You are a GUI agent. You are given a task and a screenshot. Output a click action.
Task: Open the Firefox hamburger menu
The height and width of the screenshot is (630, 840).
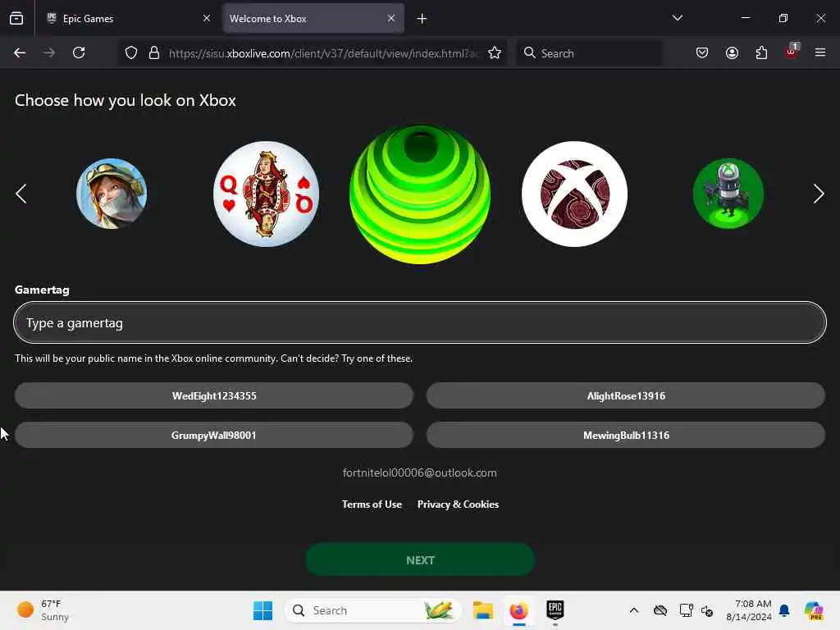(x=820, y=52)
